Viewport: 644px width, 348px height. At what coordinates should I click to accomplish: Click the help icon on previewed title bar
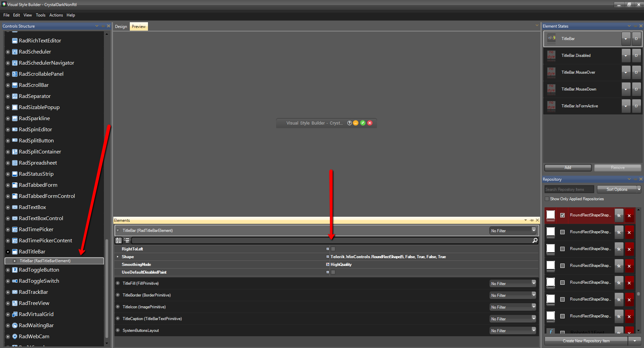(349, 123)
